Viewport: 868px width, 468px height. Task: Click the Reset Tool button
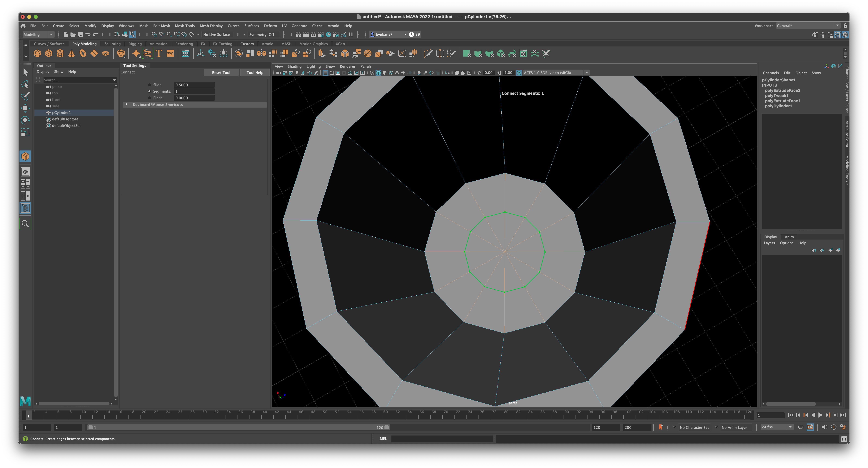click(221, 72)
